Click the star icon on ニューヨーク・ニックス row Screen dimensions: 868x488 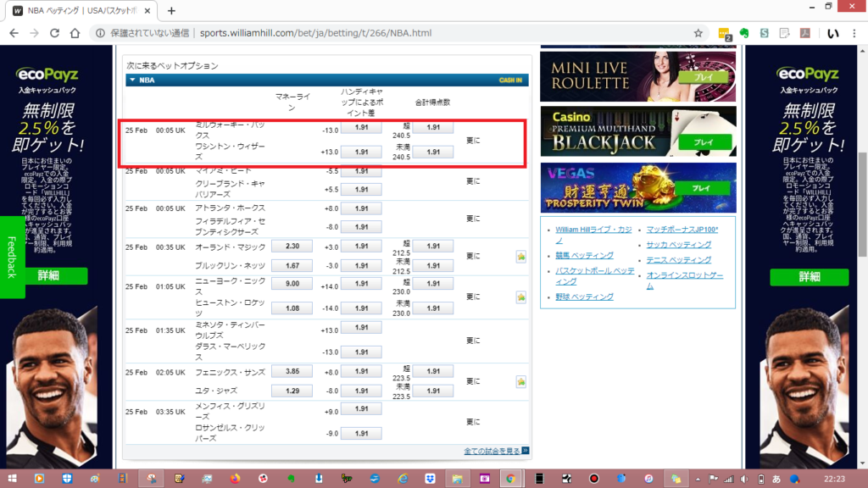pyautogui.click(x=521, y=297)
